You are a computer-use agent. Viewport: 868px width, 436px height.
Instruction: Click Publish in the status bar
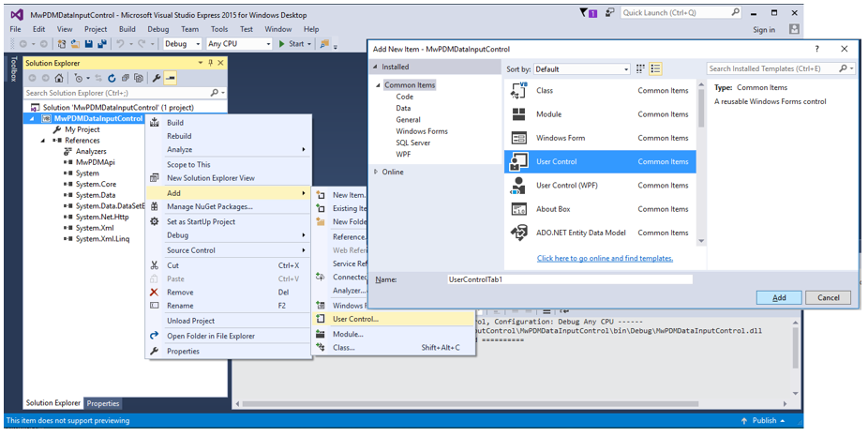765,420
